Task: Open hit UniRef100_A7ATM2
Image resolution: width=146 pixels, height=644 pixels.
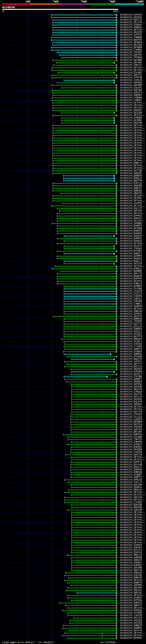Action: (131, 203)
